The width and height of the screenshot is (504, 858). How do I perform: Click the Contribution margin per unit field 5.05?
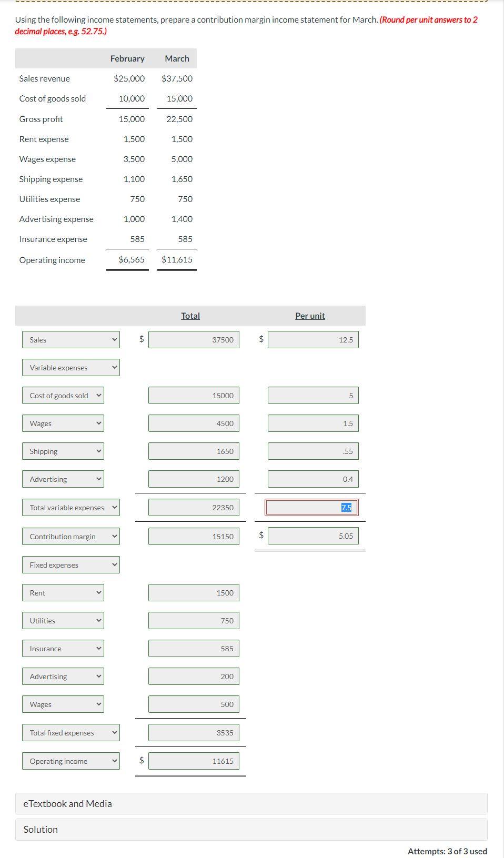tap(313, 536)
